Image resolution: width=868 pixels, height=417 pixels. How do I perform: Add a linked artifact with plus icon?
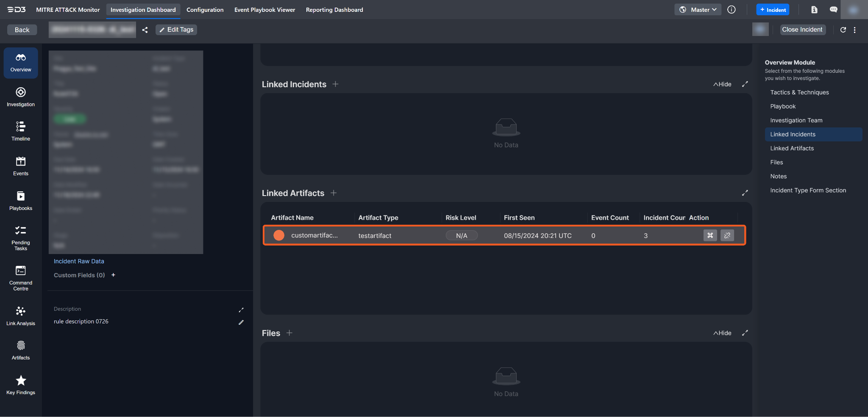(334, 193)
